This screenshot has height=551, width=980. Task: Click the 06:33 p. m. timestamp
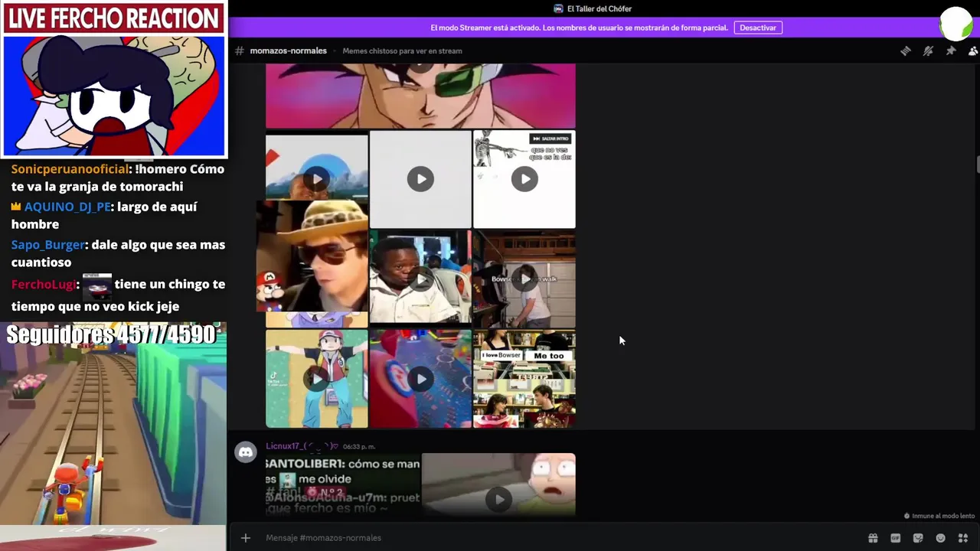click(359, 446)
